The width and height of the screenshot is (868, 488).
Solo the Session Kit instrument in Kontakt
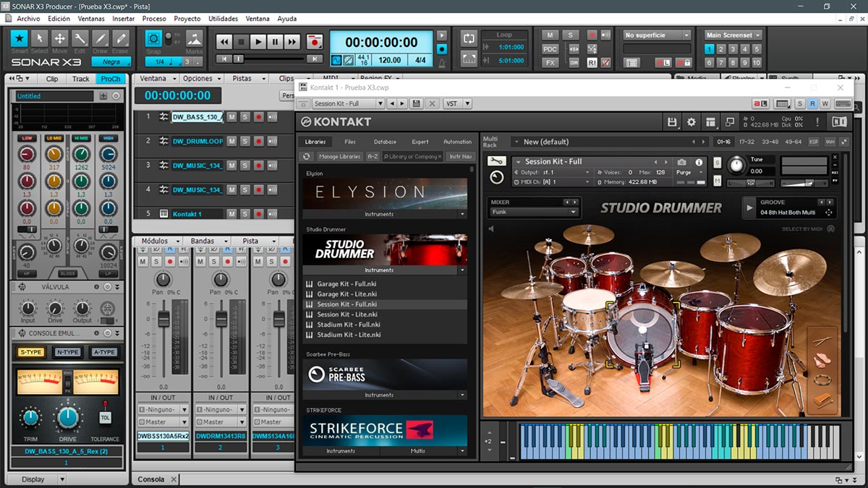[717, 161]
